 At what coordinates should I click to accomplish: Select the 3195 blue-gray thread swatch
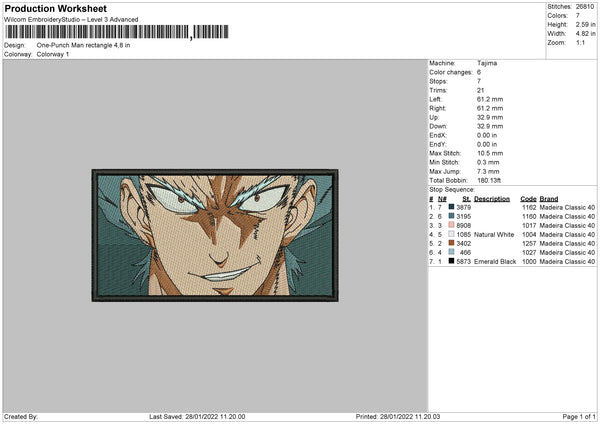[x=452, y=216]
